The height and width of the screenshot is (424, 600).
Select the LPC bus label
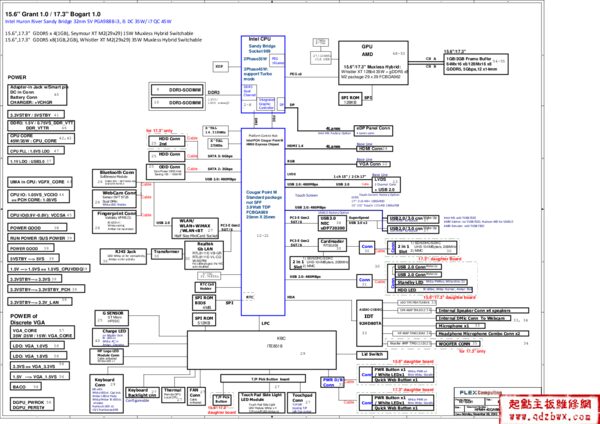(x=266, y=324)
